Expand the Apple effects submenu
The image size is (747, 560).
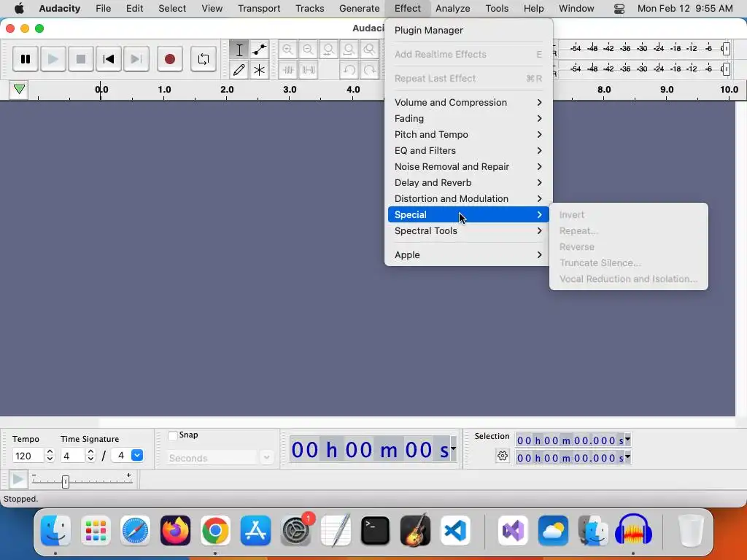(x=468, y=254)
